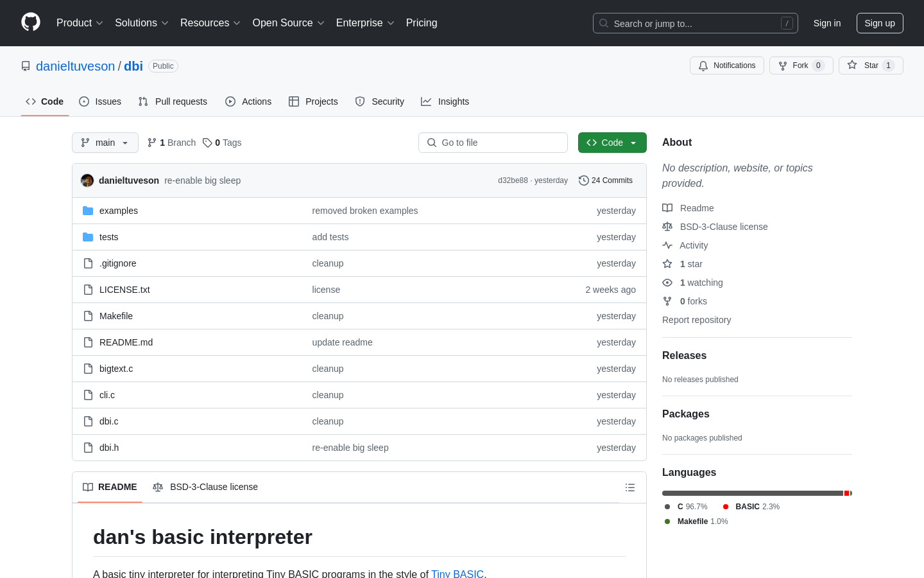Screen dimensions: 924x578
Task: Open the Issues tab
Action: coord(100,101)
